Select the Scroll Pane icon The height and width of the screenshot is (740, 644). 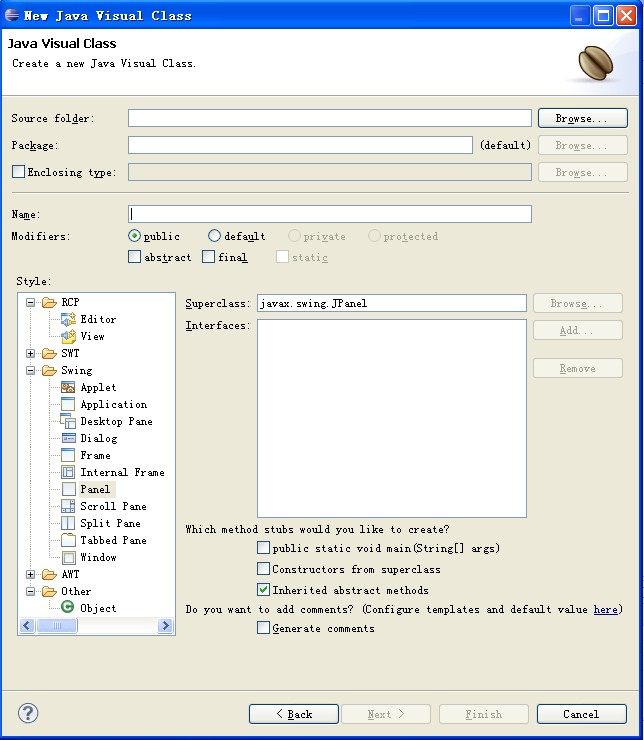(68, 506)
